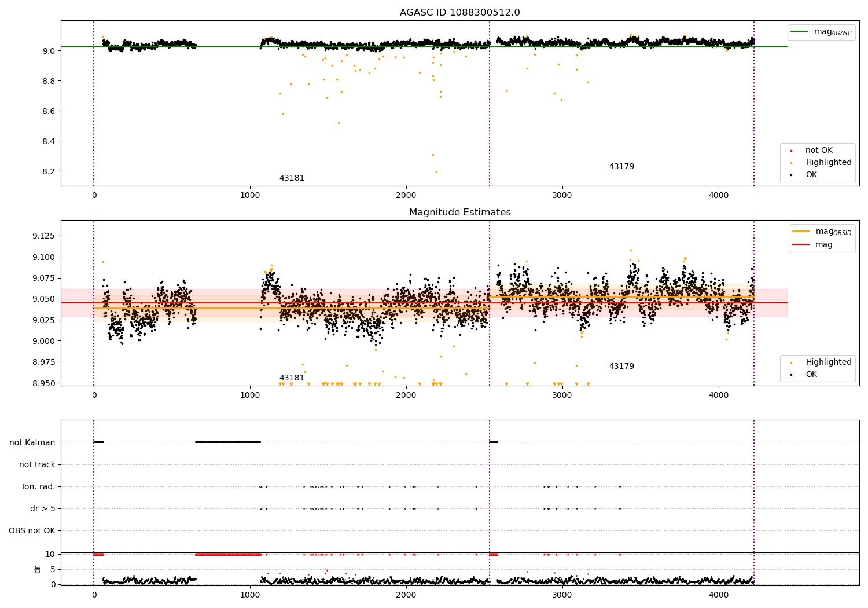Select the 'not OK' legend entry
The image size is (868, 608).
tap(819, 151)
